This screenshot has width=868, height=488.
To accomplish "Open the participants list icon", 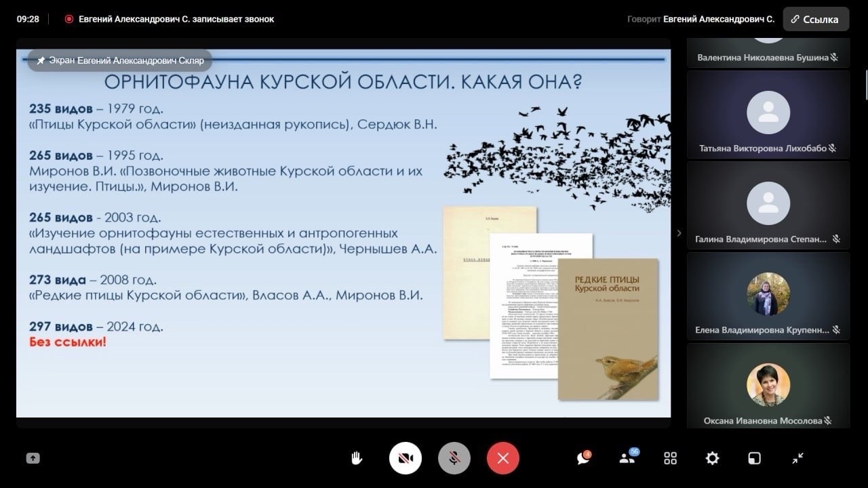I will pyautogui.click(x=628, y=457).
